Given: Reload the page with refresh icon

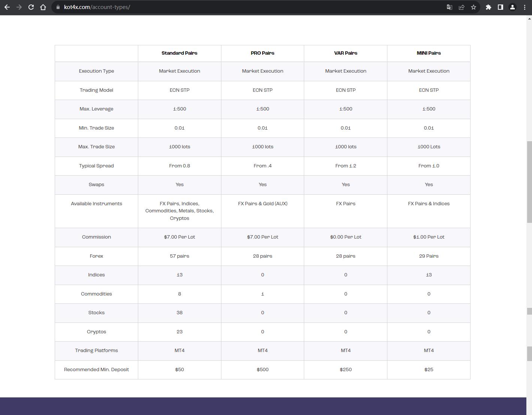Looking at the screenshot, I should [31, 7].
